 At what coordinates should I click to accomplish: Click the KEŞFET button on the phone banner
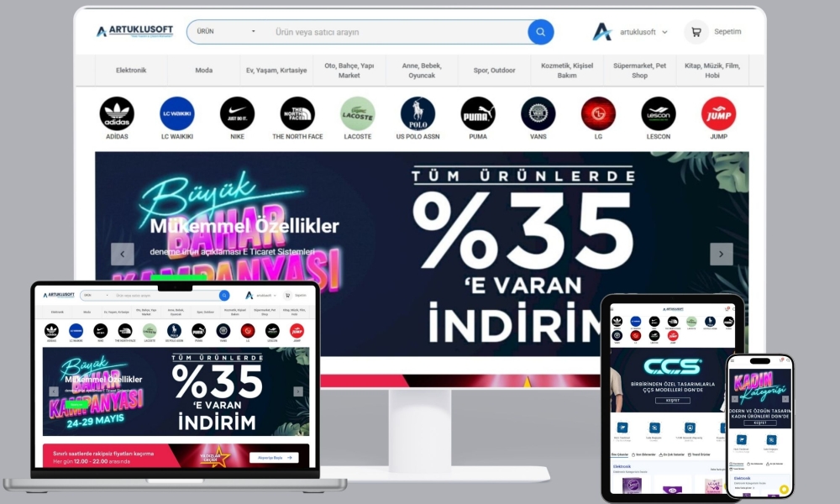pos(760,423)
